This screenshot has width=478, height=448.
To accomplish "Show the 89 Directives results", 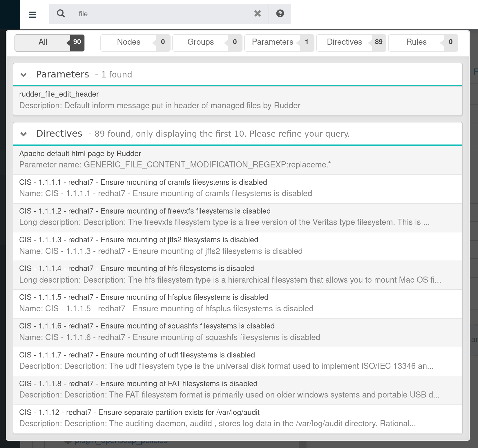I will point(344,42).
